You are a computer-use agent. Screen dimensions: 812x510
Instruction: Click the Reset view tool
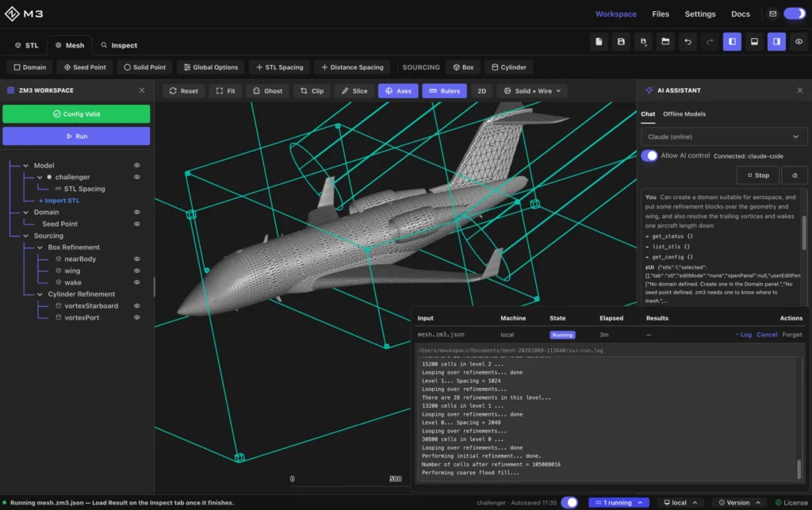(184, 90)
